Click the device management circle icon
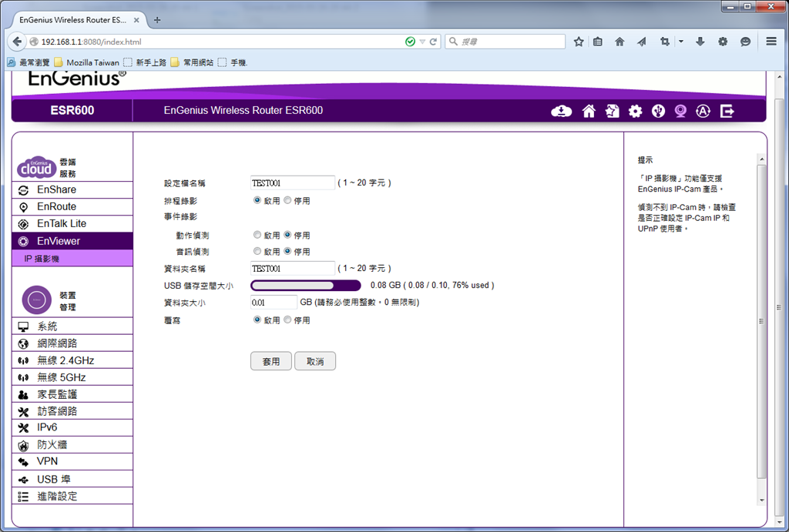789x532 pixels. point(37,299)
